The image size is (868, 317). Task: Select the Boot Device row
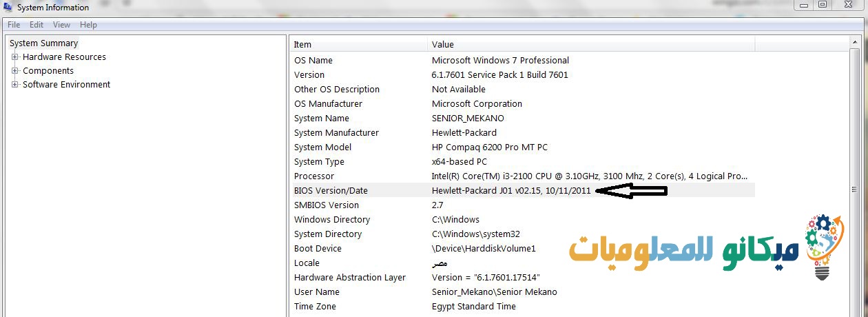coord(522,249)
